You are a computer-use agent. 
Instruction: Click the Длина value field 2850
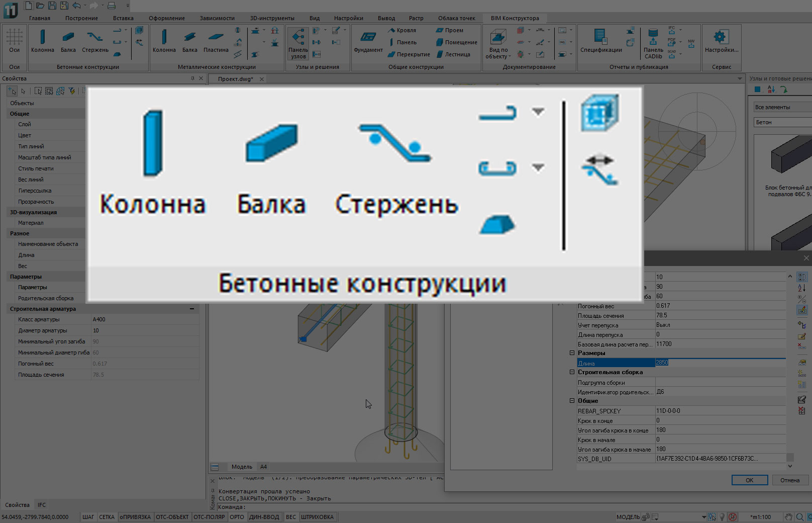(x=720, y=363)
